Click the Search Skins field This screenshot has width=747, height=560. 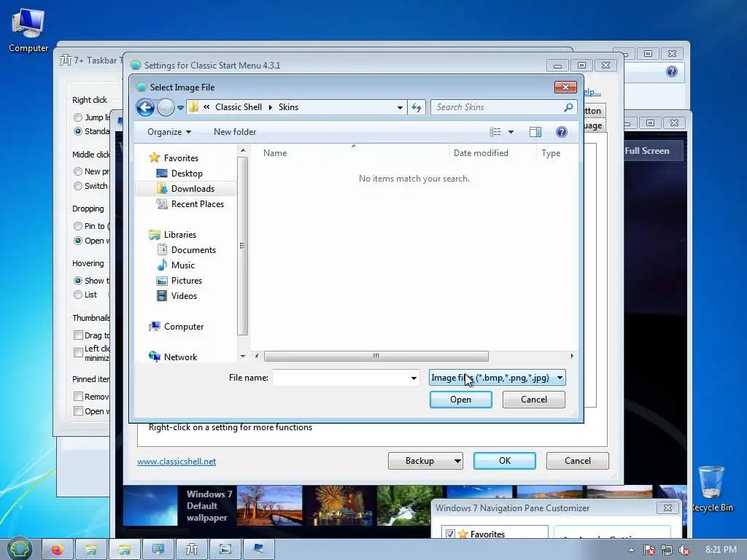coord(495,108)
